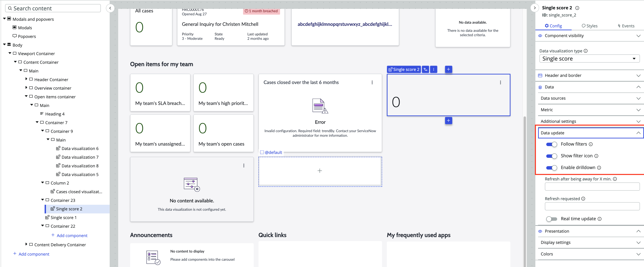Open info tooltip for Show filter icon

click(x=596, y=156)
